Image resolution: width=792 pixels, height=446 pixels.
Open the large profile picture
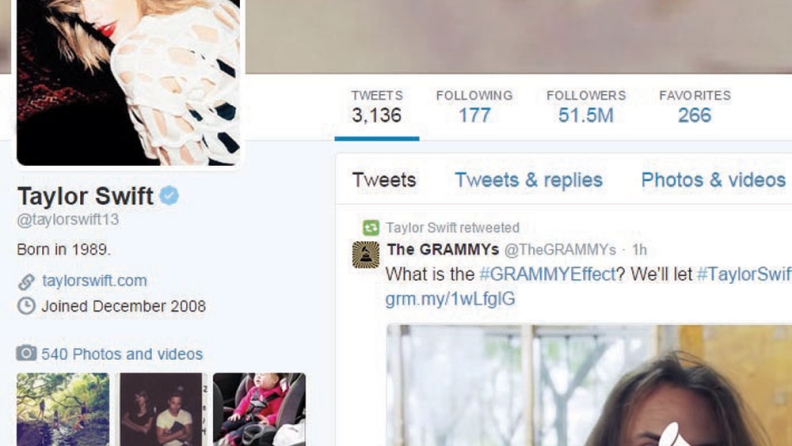[x=128, y=82]
